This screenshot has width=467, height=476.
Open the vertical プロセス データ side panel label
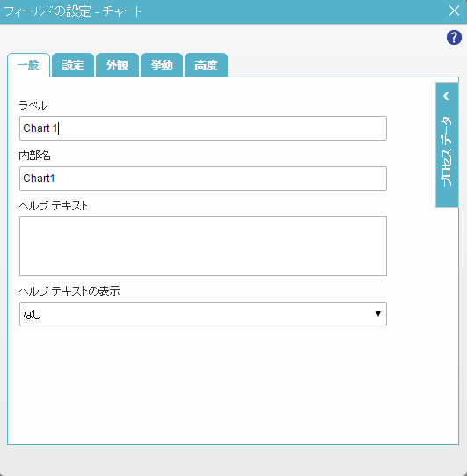(447, 151)
